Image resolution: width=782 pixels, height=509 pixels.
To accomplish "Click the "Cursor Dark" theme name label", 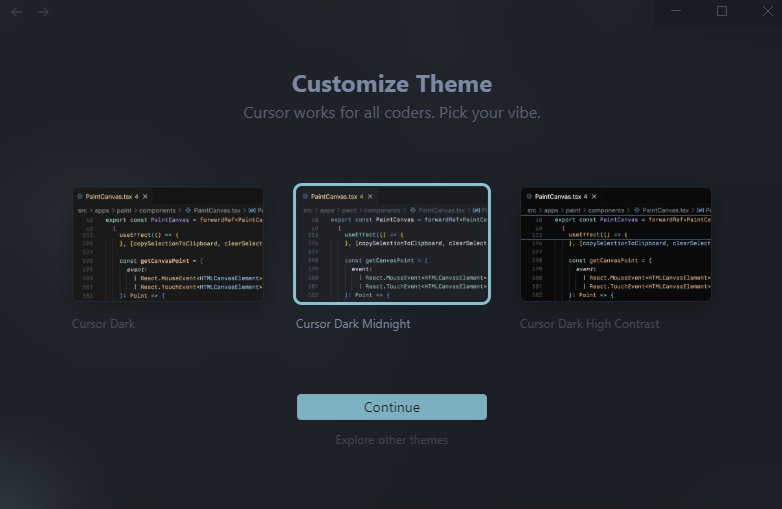I will tap(103, 324).
